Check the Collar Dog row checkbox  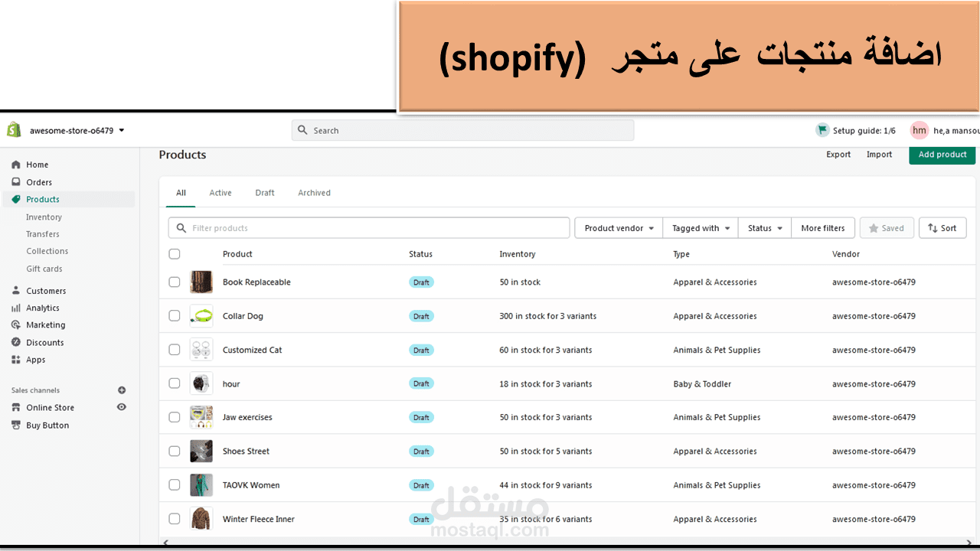(175, 316)
